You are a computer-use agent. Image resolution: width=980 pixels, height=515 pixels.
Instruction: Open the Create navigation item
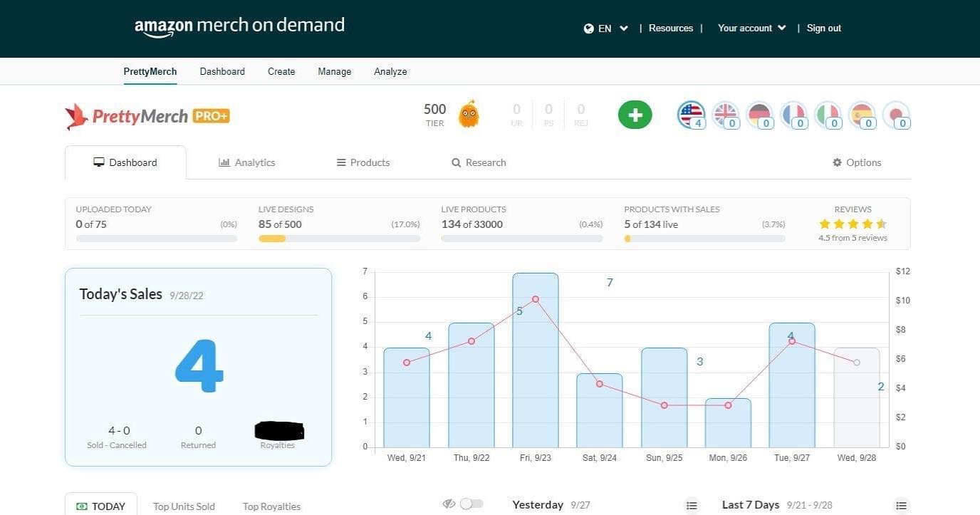[x=281, y=71]
